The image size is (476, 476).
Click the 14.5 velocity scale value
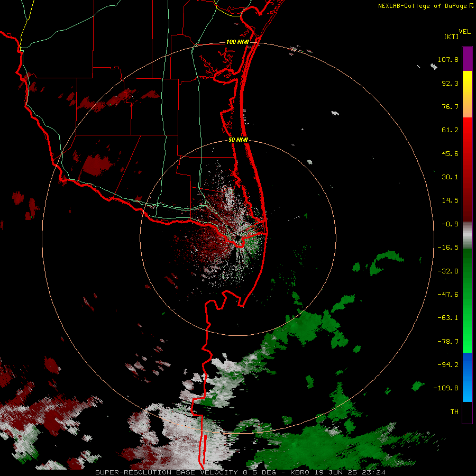450,200
